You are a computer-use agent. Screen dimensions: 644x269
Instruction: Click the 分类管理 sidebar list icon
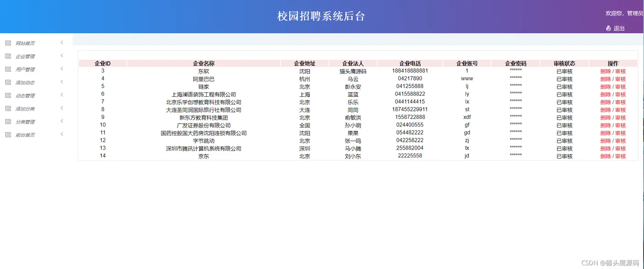coord(8,121)
